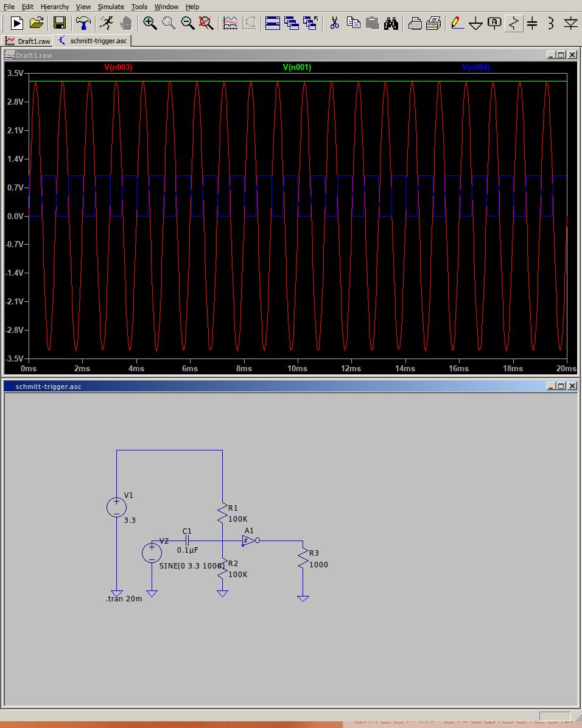The image size is (582, 728).
Task: Open a file with the folder icon
Action: point(37,23)
